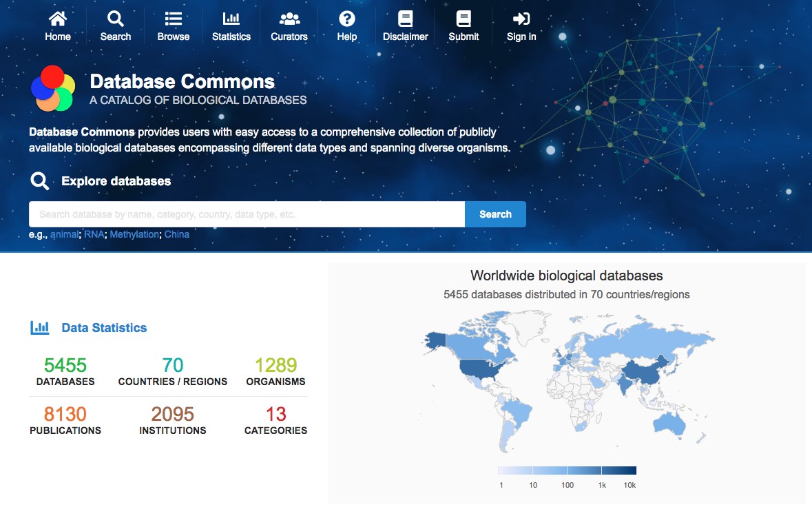Viewport: 812px width, 507px height.
Task: Choose the 'Methylation' example link
Action: pos(134,234)
